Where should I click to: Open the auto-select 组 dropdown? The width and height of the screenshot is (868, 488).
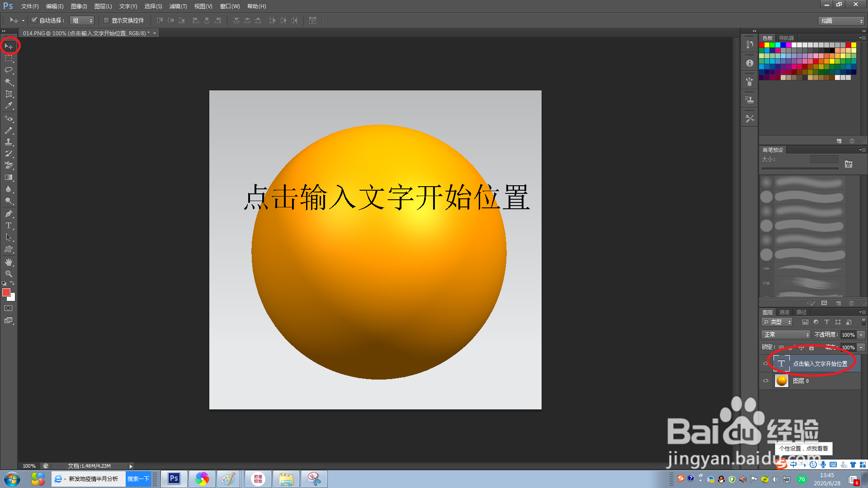coord(82,20)
